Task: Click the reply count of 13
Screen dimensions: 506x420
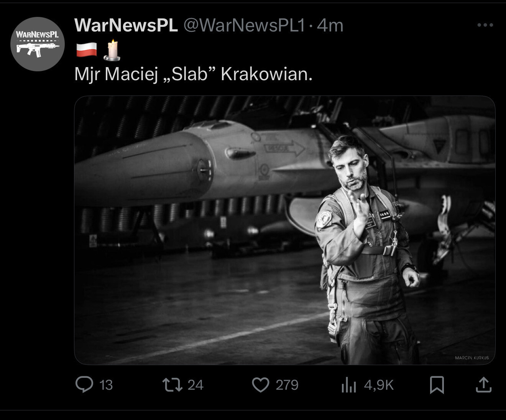Action: (106, 385)
